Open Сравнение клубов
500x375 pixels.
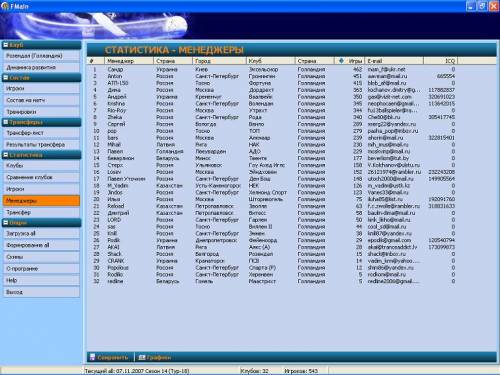41,177
